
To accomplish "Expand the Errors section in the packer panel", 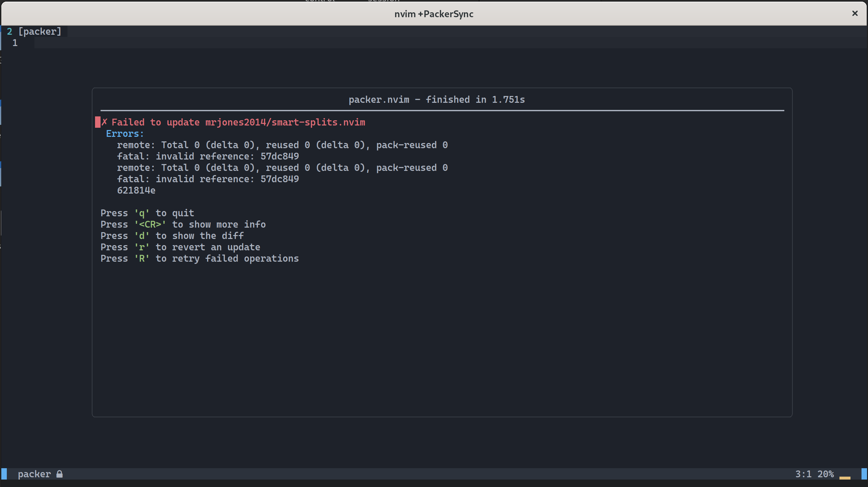I will tap(124, 133).
